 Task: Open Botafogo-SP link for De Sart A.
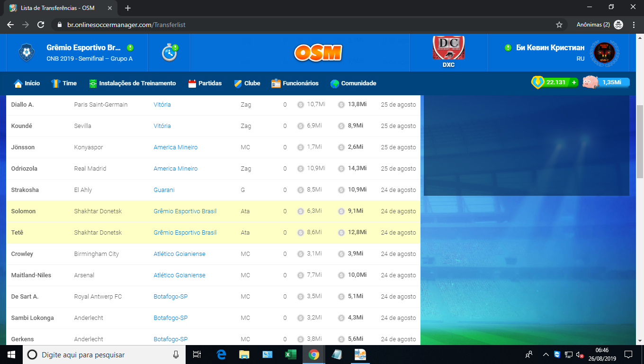click(x=170, y=296)
